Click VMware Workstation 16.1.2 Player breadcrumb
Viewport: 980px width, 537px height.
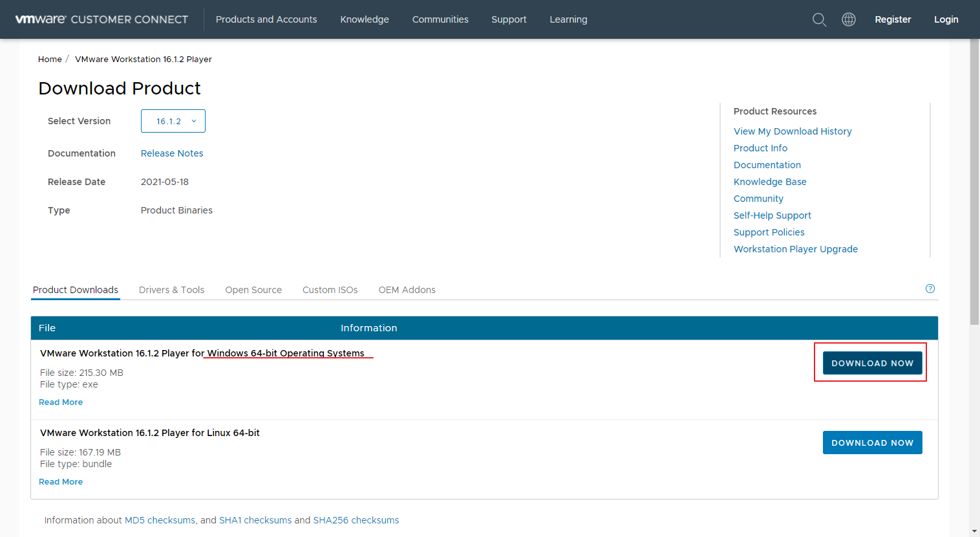[x=144, y=59]
